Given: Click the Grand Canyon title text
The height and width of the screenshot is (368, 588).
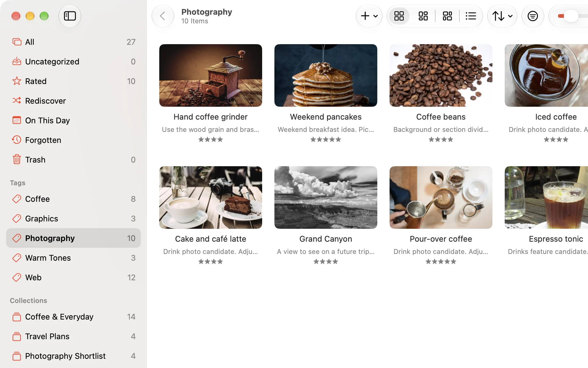Looking at the screenshot, I should (x=326, y=239).
